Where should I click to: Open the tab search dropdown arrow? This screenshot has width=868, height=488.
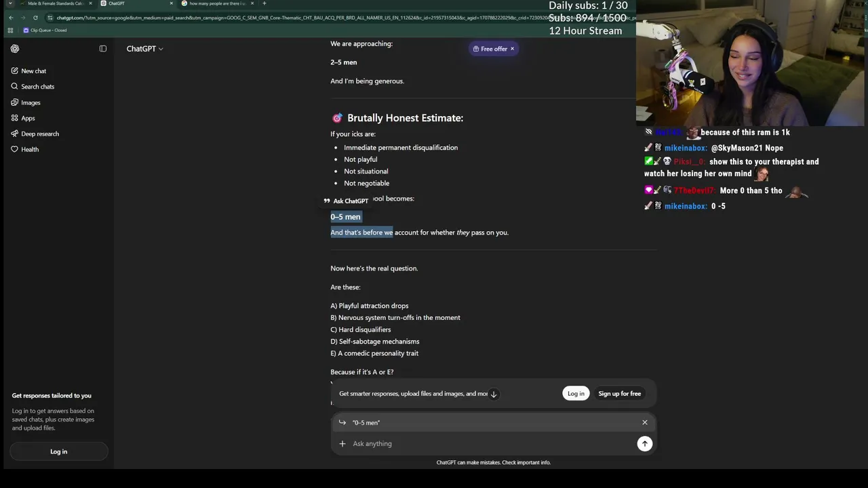click(9, 3)
